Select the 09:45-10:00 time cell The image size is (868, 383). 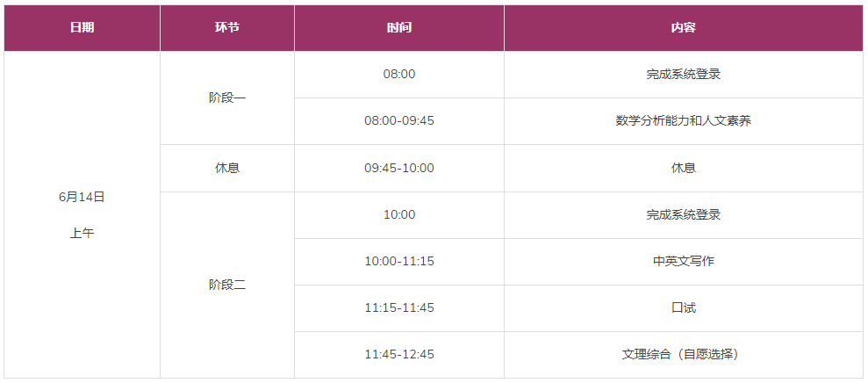tap(398, 168)
